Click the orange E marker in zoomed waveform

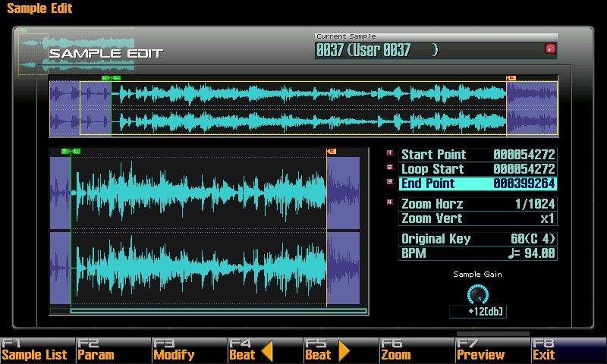[x=332, y=151]
